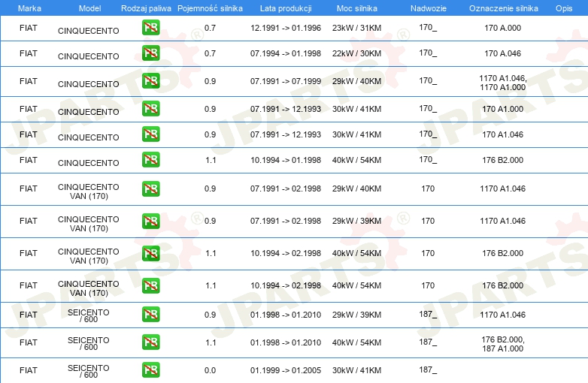
Task: Select engine code cell 170 A1.046
Action: [x=502, y=134]
